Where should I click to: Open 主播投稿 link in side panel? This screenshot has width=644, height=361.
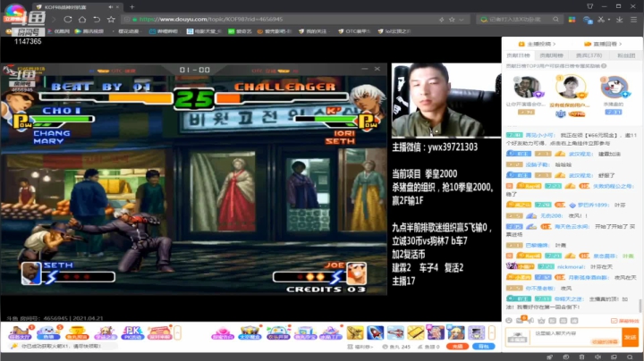click(x=537, y=44)
